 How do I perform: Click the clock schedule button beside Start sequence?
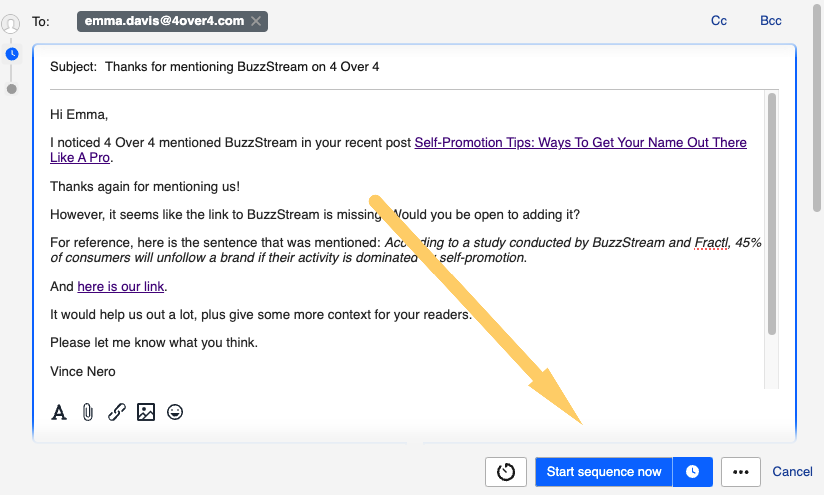click(x=692, y=472)
